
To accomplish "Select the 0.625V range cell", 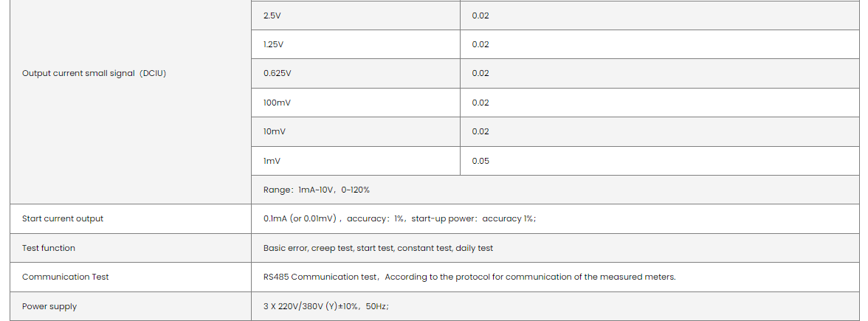I will pos(277,73).
